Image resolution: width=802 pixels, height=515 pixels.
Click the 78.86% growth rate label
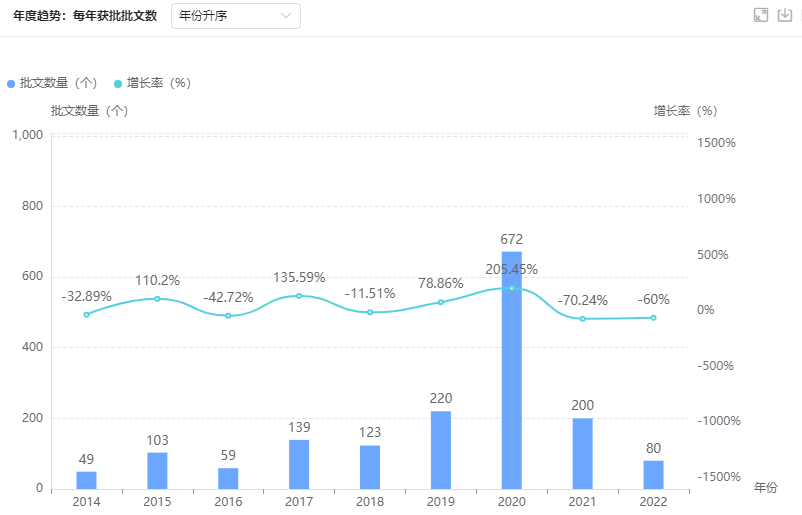coord(441,283)
